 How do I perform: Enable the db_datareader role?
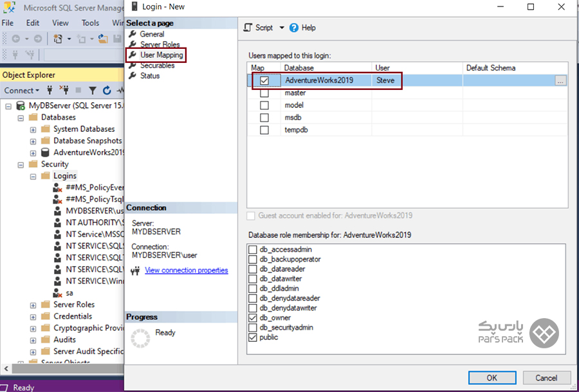253,269
